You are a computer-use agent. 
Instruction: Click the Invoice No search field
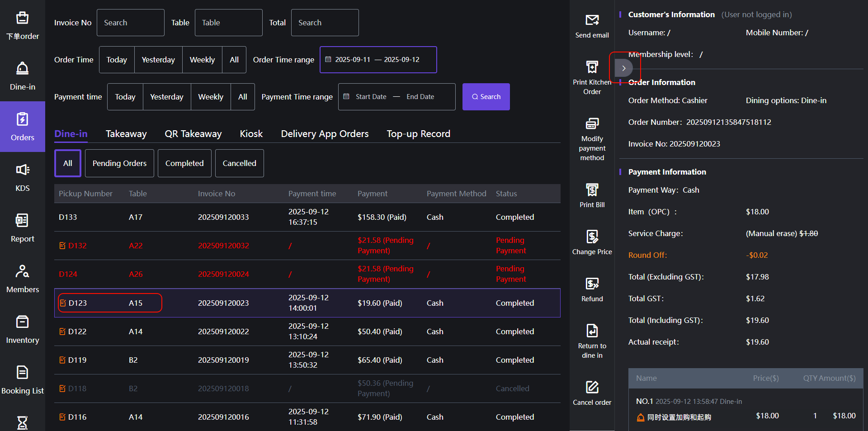pos(130,23)
